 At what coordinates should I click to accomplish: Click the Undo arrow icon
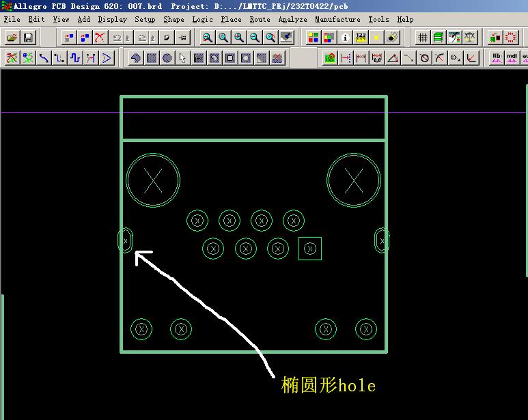[x=117, y=38]
